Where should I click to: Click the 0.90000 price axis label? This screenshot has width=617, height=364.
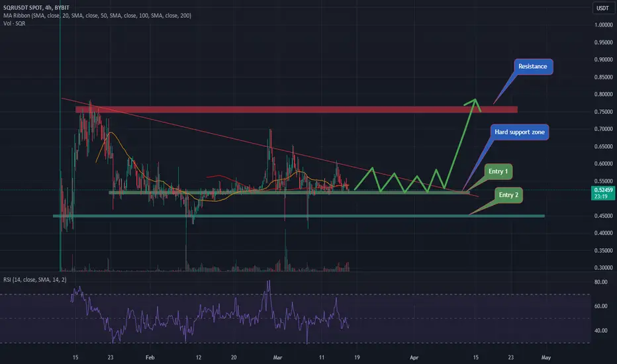(x=603, y=60)
